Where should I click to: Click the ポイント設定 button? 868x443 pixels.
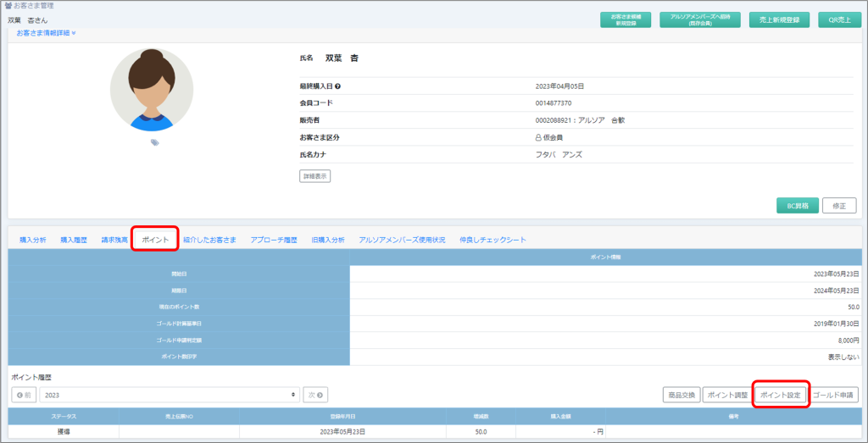click(x=780, y=395)
